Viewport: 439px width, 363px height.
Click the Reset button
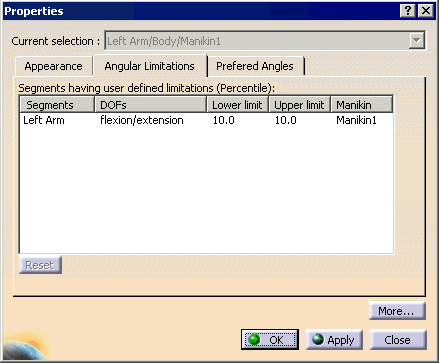coord(40,265)
